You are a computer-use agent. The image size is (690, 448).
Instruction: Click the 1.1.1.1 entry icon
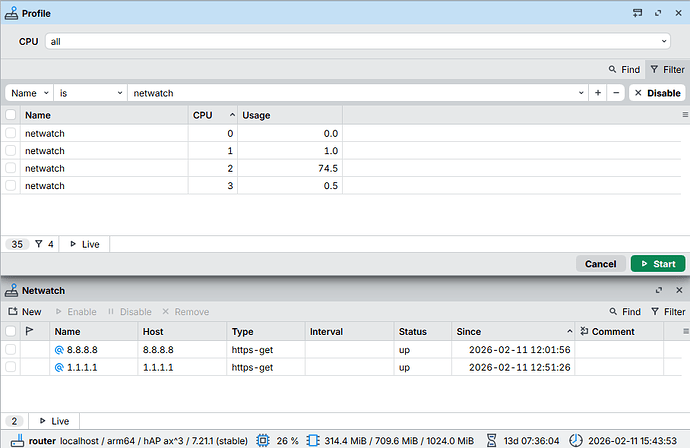tap(59, 367)
